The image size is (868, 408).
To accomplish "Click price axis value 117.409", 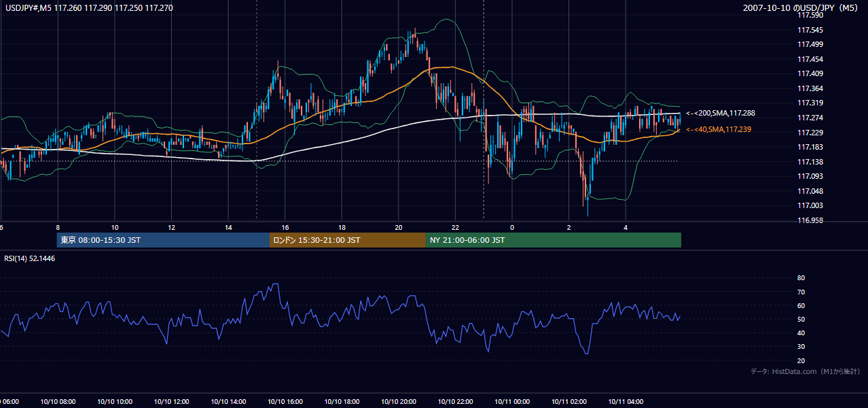I will (x=810, y=73).
